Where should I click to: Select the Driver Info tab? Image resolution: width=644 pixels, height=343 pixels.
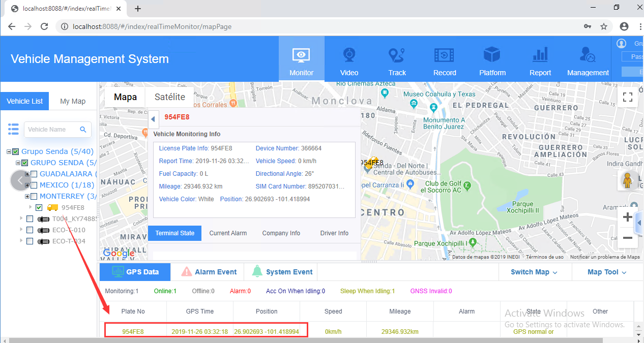click(x=334, y=233)
